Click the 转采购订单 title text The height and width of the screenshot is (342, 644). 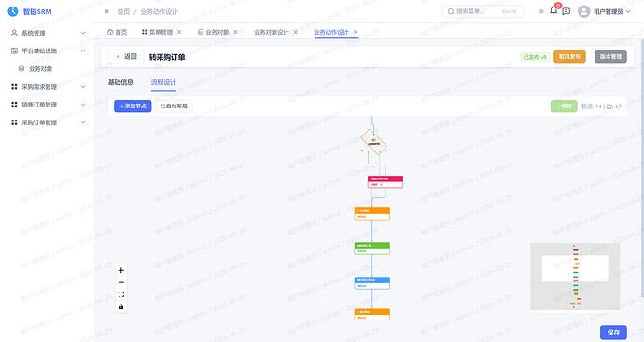click(x=167, y=57)
